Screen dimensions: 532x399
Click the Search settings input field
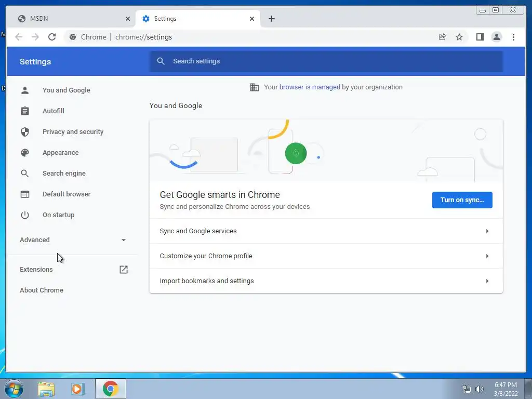[x=326, y=61]
